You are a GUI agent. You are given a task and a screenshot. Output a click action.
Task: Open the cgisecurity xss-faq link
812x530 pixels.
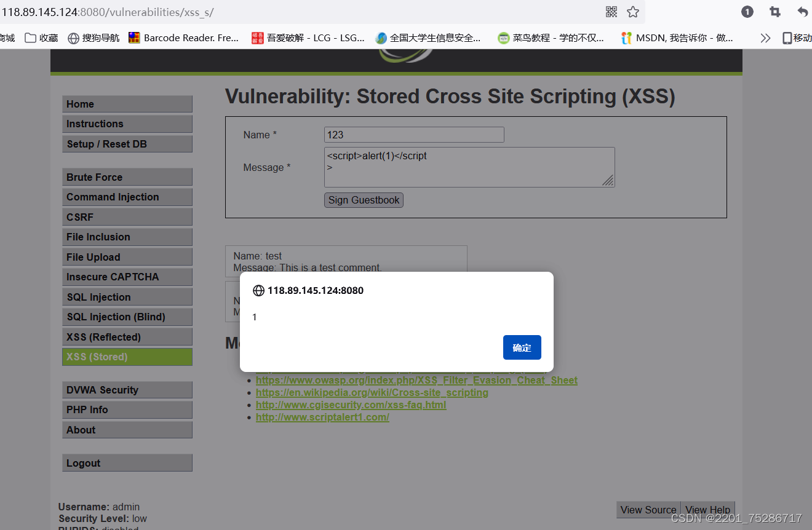[351, 405]
